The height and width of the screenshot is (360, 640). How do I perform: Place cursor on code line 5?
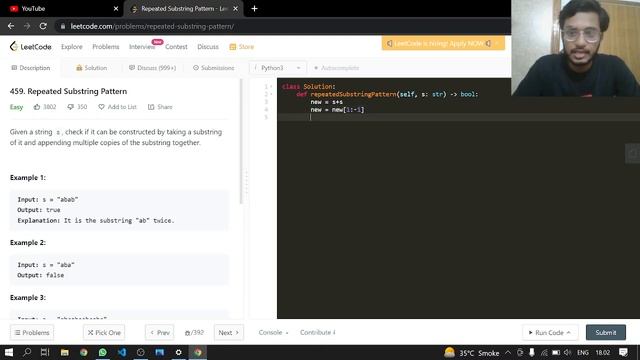click(x=458, y=117)
